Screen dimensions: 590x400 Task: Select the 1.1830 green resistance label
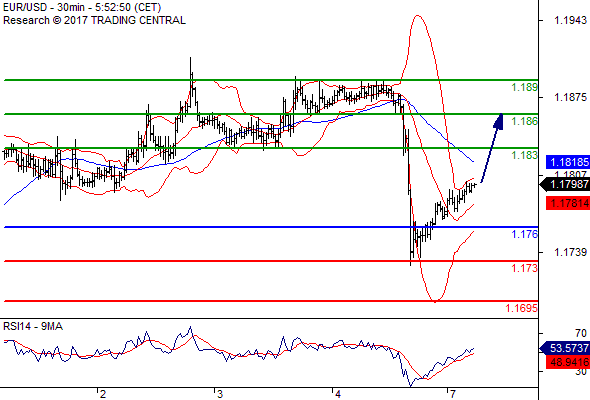pos(524,155)
